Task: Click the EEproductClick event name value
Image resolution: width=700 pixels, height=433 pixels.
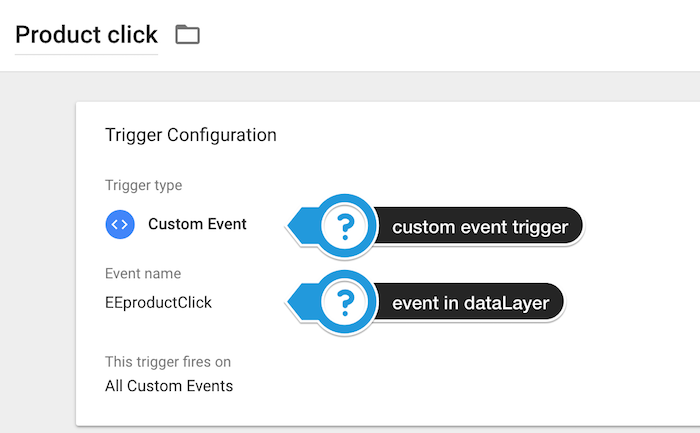Action: 158,301
